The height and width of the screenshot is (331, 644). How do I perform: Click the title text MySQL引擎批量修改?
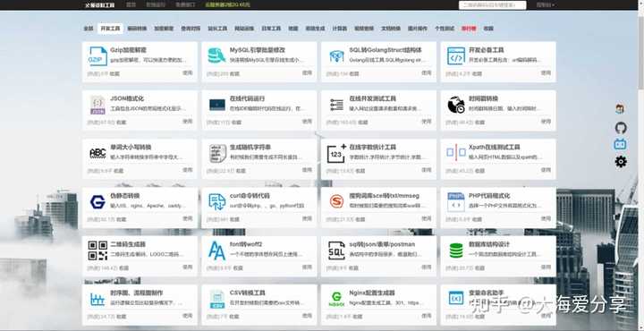click(x=257, y=50)
